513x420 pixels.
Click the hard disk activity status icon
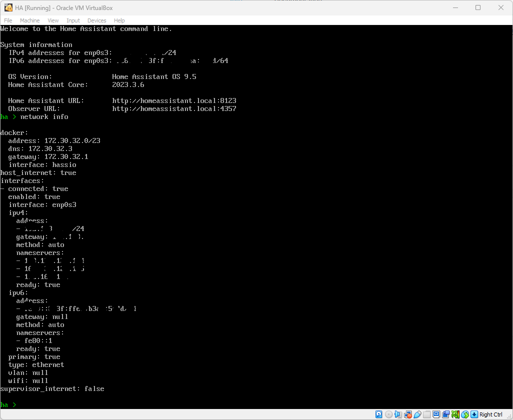378,414
